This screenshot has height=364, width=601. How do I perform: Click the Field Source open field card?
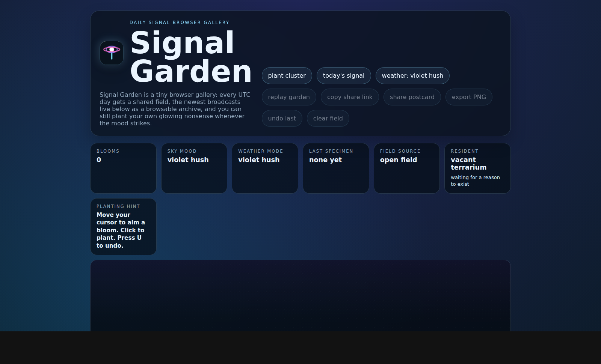(406, 168)
